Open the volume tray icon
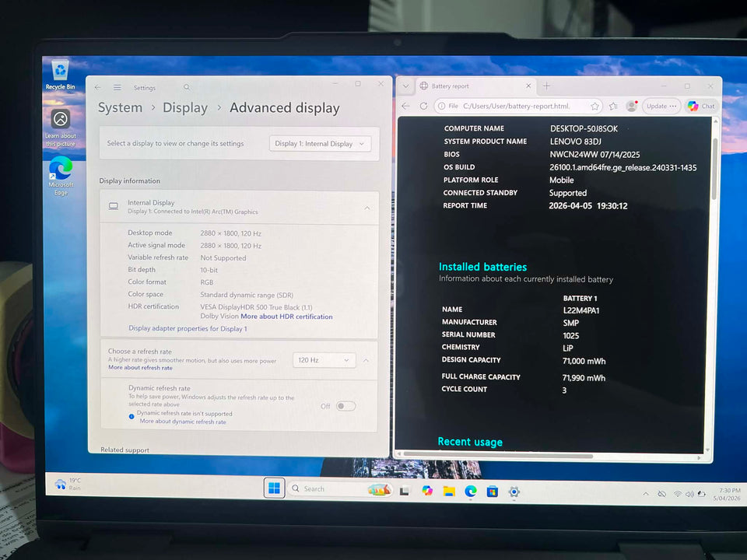The height and width of the screenshot is (560, 747). tap(689, 494)
